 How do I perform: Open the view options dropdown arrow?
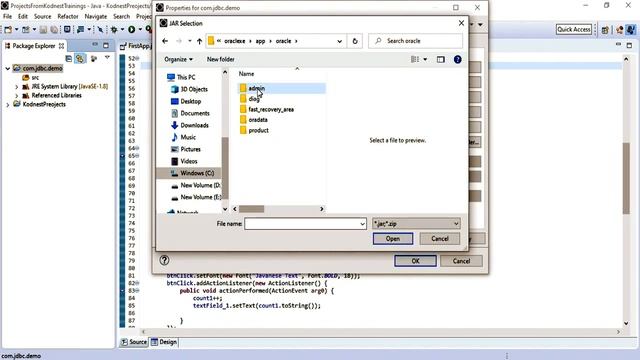[x=425, y=60]
